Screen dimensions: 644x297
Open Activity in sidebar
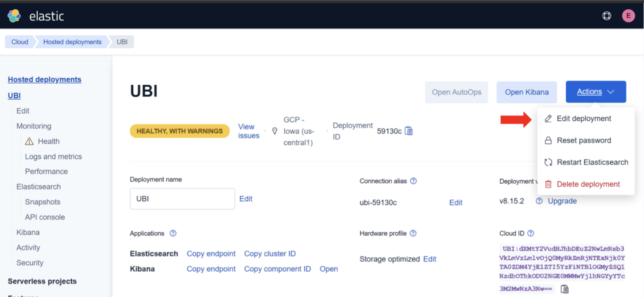point(28,247)
